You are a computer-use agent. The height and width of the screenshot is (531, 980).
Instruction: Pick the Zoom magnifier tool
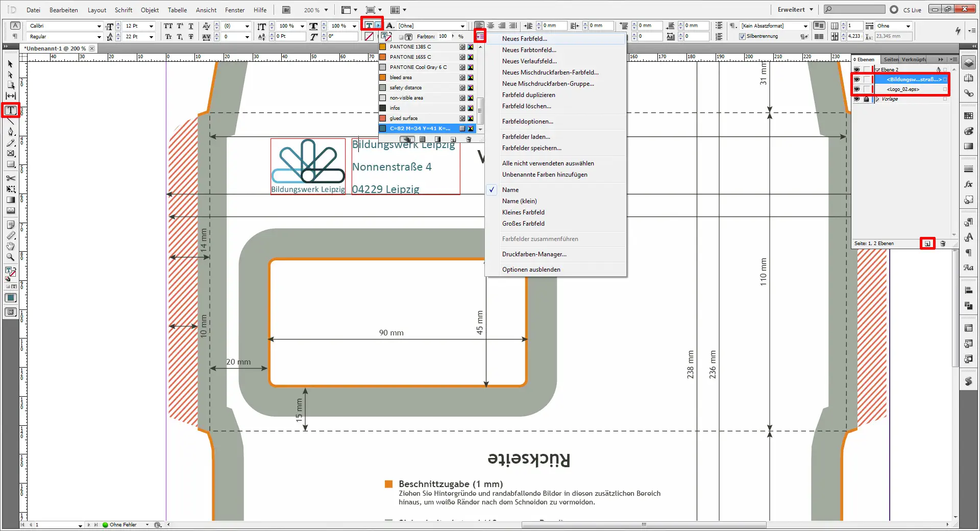click(x=11, y=257)
